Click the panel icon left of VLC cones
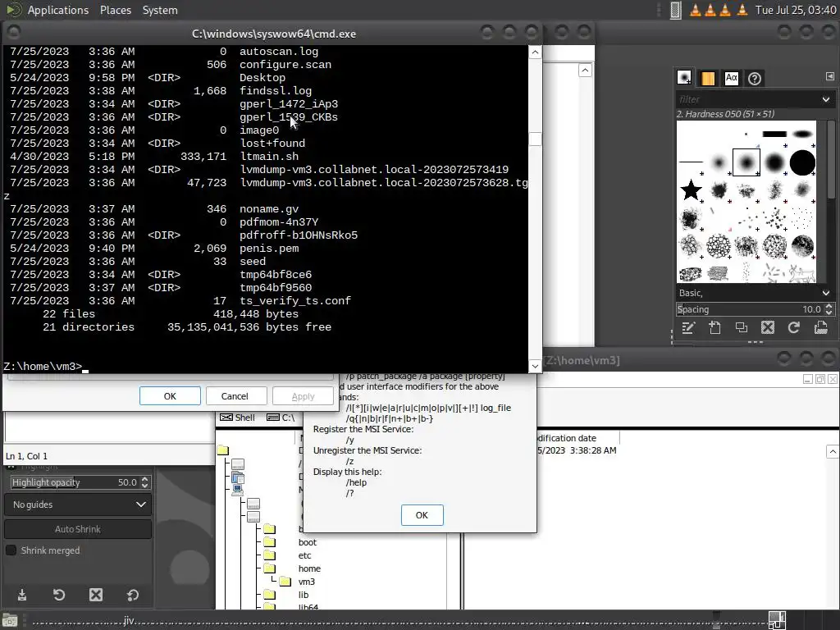The image size is (840, 630). 676,10
